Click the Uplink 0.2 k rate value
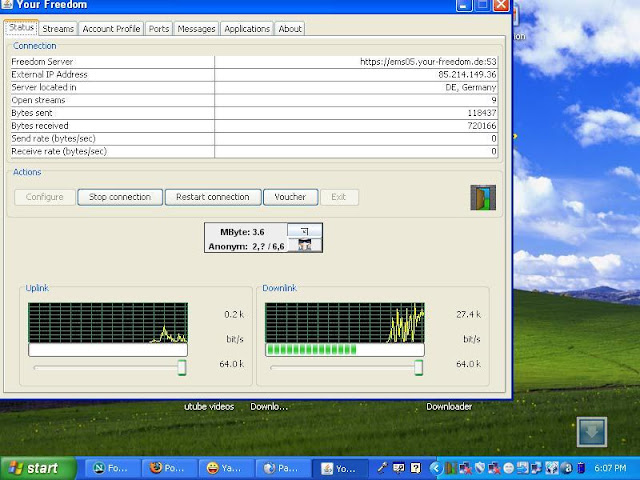Screen dimensions: 640x480 point(234,314)
